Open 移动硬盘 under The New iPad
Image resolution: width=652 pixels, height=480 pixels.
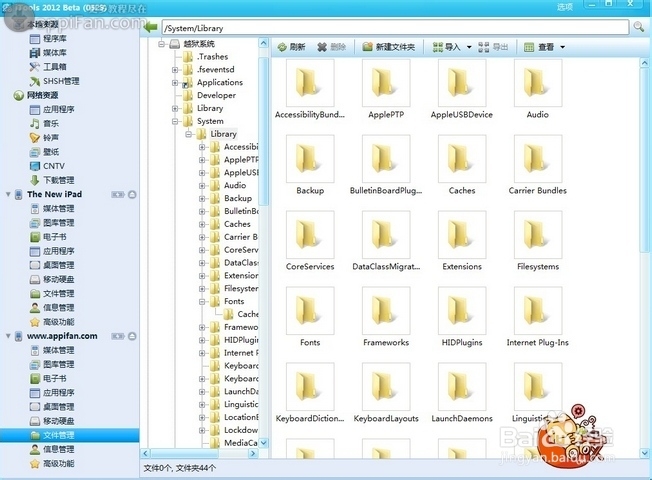[x=52, y=280]
